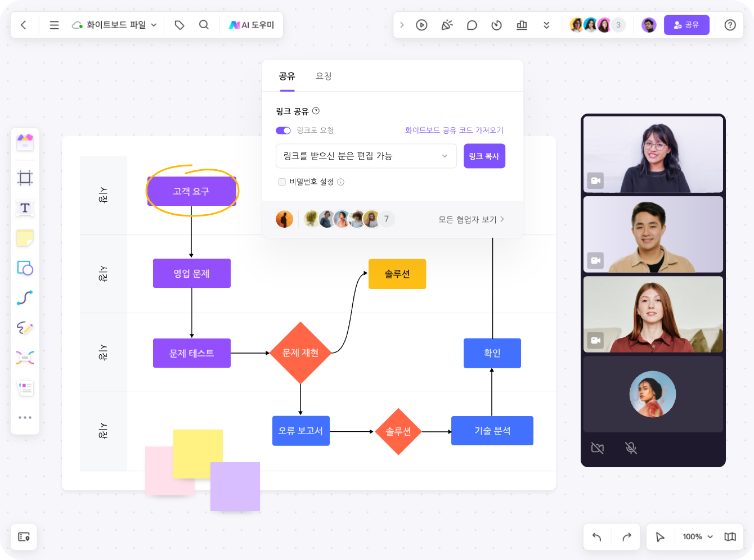Viewport: 754px width, 560px height.
Task: Select the Sticky note tool
Action: pos(25,238)
